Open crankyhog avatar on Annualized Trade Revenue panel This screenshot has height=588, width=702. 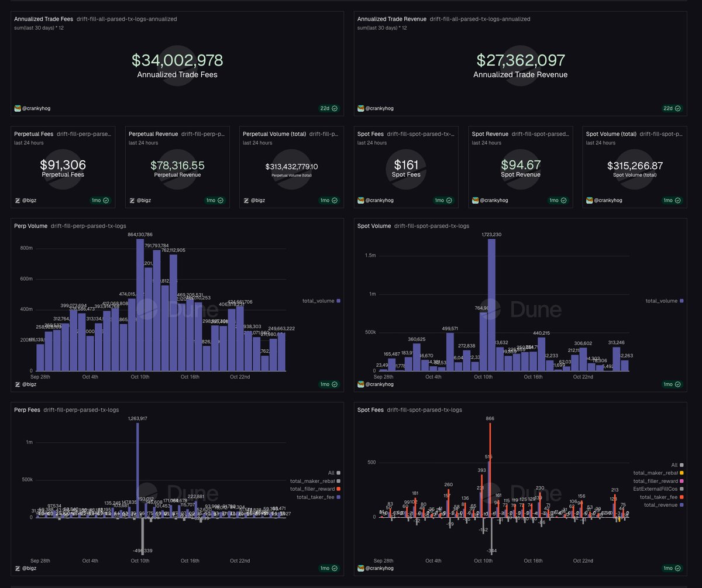coord(361,108)
